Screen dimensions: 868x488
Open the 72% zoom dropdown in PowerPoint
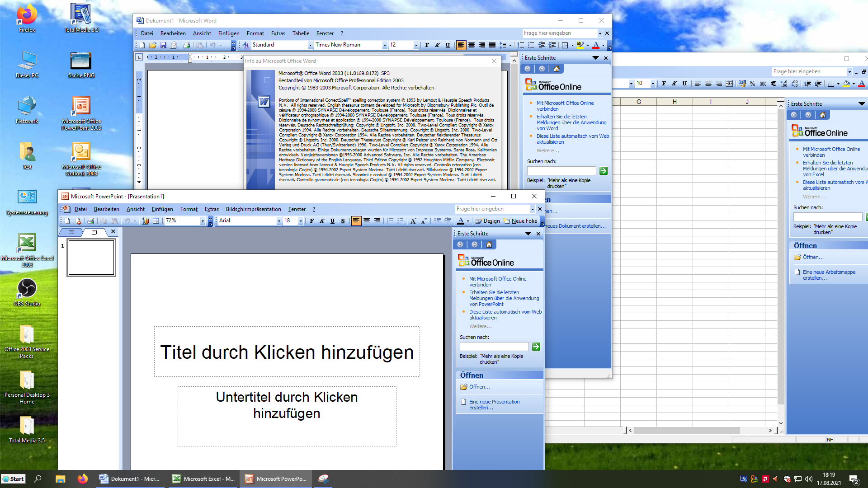click(x=203, y=221)
